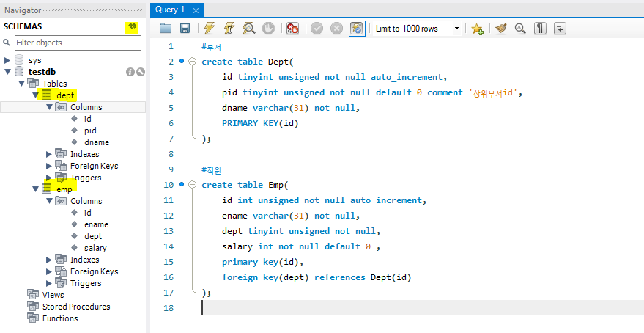Refresh the schemas list
The image size is (644, 333).
[x=132, y=26]
